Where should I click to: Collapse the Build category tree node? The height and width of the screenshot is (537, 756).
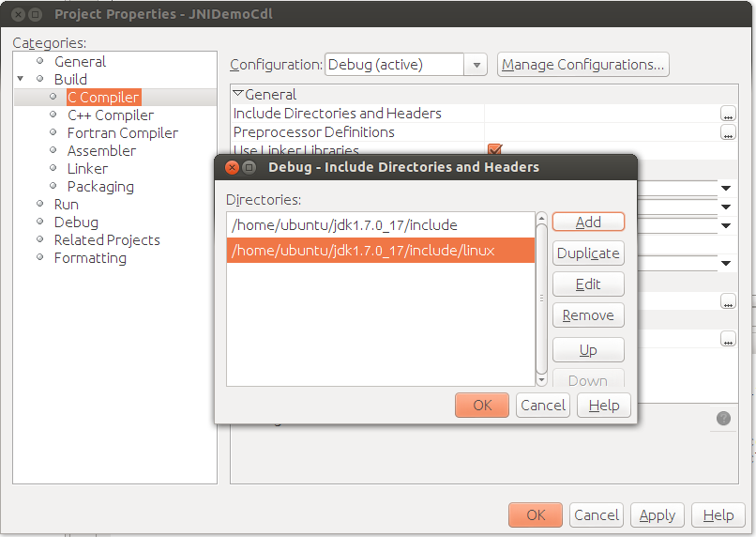pyautogui.click(x=21, y=79)
